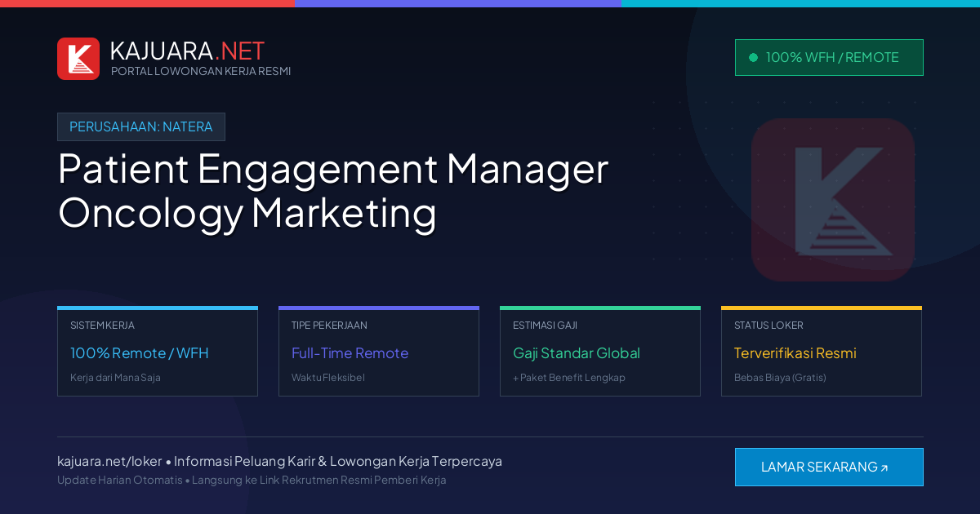Click the 100% WFH / REMOTE badge
The height and width of the screenshot is (514, 980).
click(829, 58)
